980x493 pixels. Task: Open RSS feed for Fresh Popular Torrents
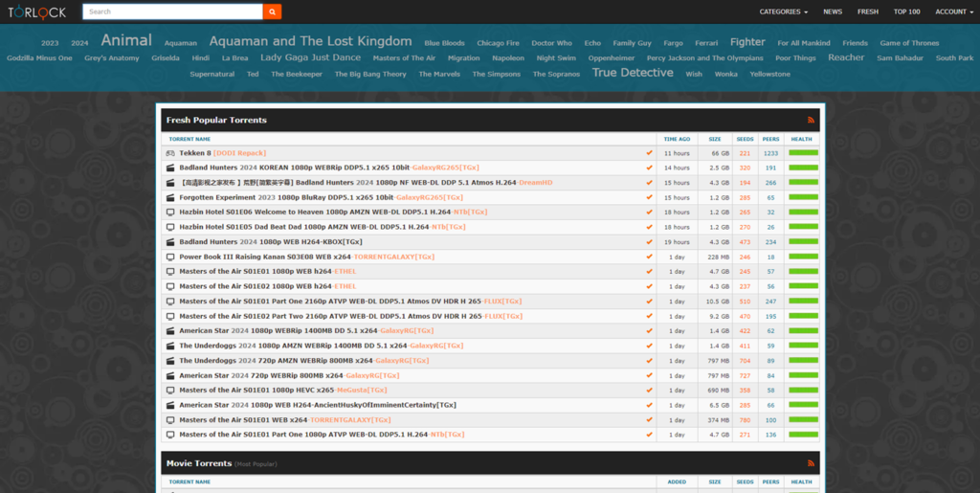812,120
